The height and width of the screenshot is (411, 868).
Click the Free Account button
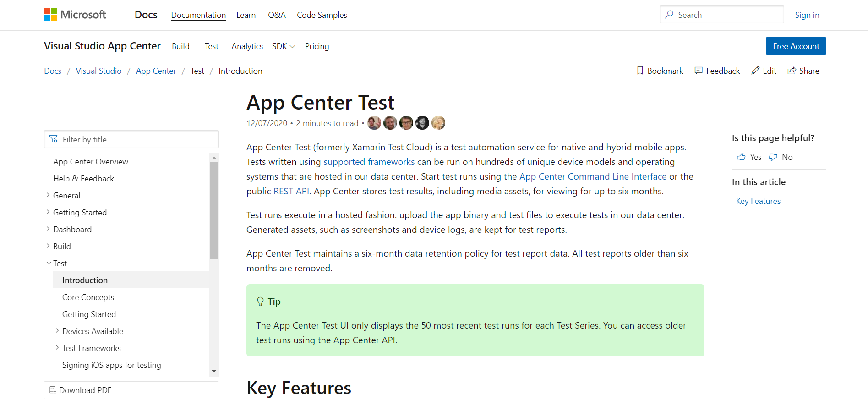pos(796,46)
